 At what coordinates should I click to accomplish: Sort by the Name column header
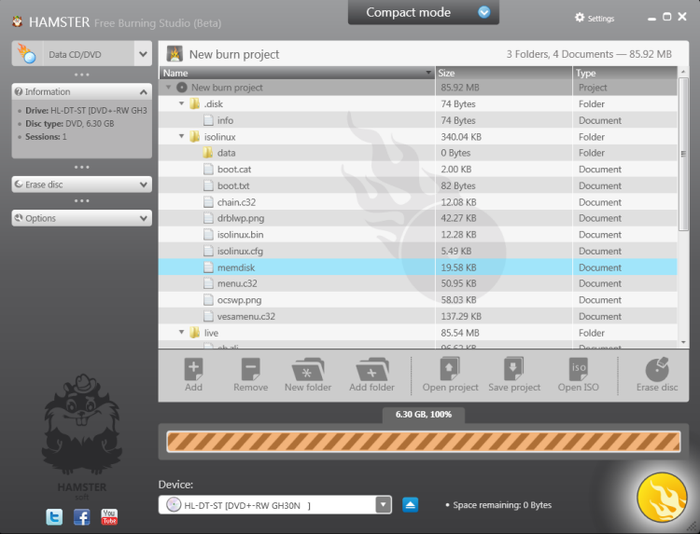tap(297, 73)
